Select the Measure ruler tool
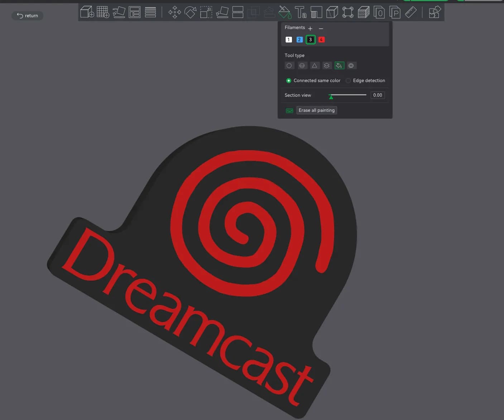 [411, 12]
